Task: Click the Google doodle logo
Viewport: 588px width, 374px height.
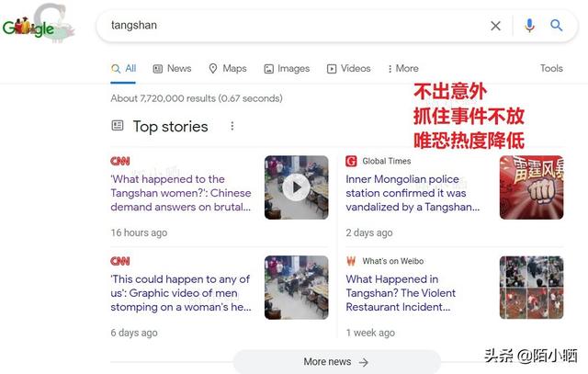Action: click(x=39, y=25)
